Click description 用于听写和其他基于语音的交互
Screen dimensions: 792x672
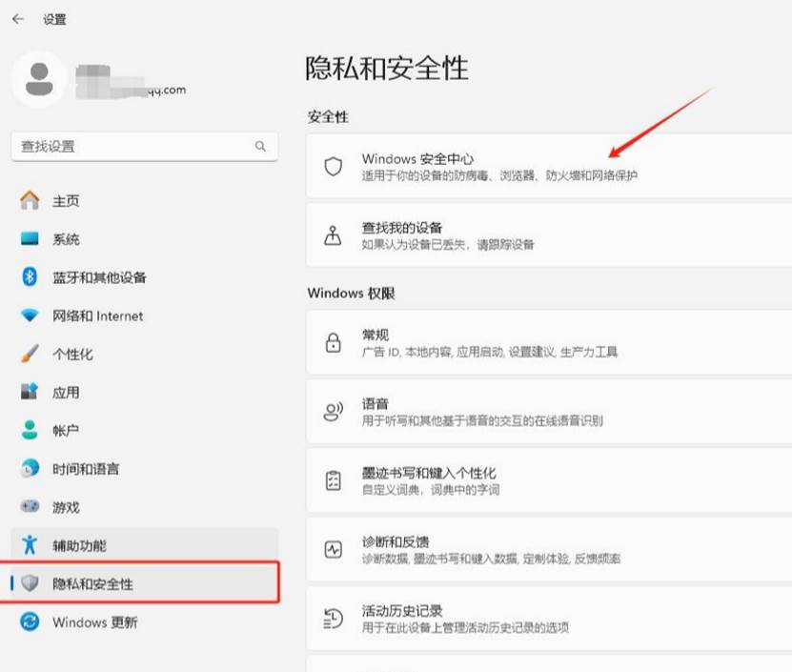pyautogui.click(x=482, y=420)
